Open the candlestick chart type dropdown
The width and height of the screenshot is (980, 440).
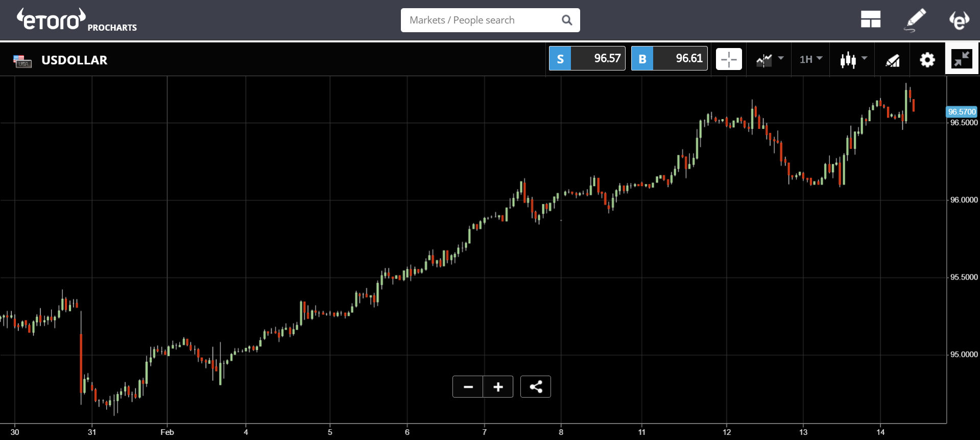tap(853, 60)
